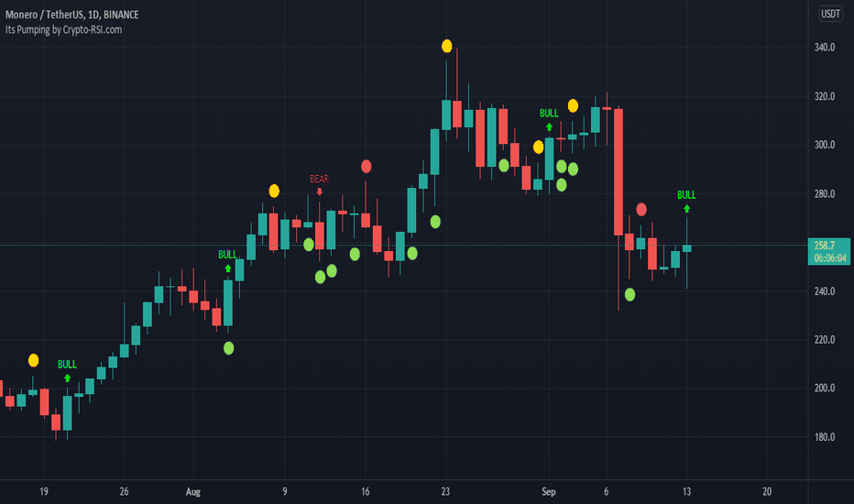
Task: Click the 300.0 price axis label
Action: coord(825,145)
